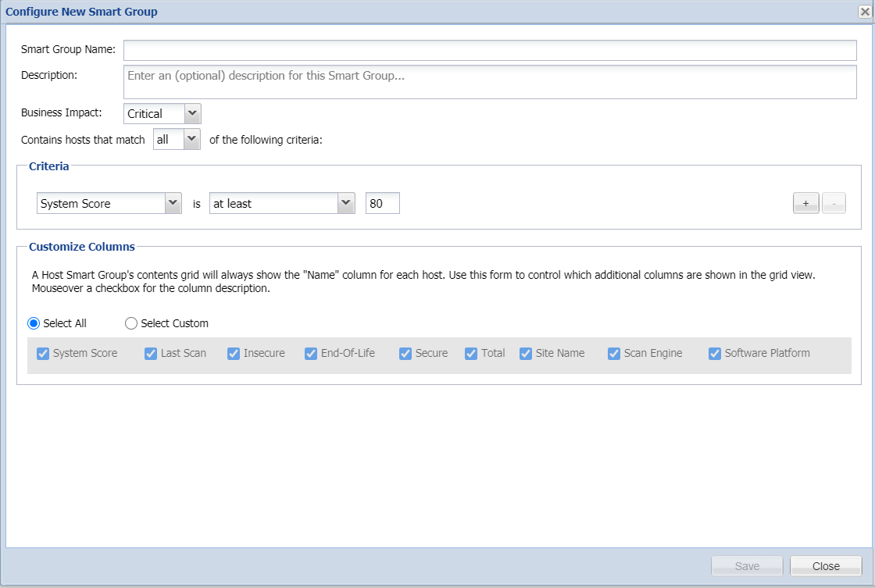Toggle the Insecure column checkbox
875x588 pixels.
pyautogui.click(x=234, y=354)
